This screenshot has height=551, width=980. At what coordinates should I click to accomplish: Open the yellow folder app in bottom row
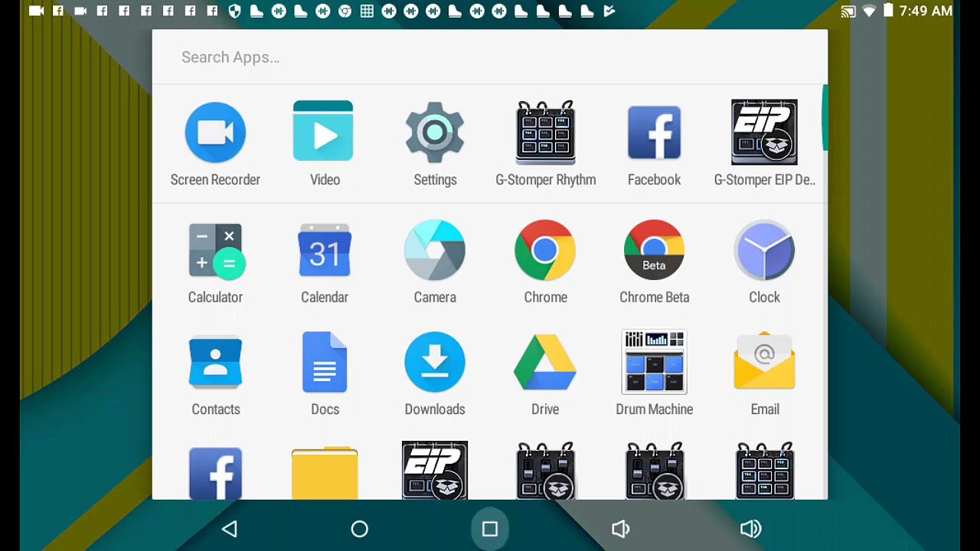(x=325, y=474)
